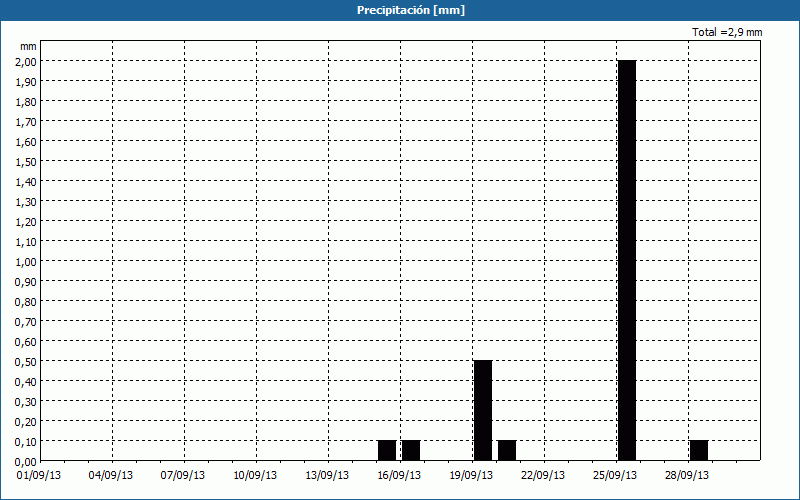Screen dimensions: 800x500
Task: Click the '1,90' y-axis value
Action: tap(27, 81)
